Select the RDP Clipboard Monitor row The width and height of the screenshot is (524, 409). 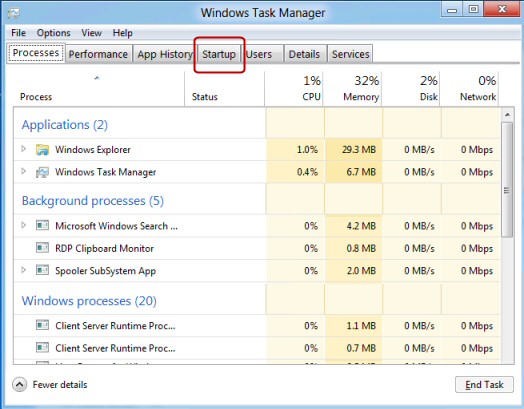[x=257, y=248]
